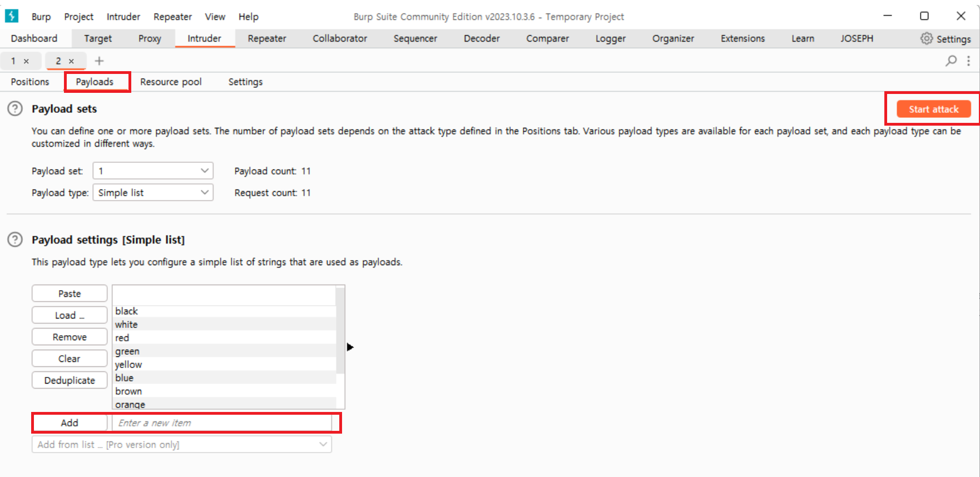Open the Intruder menu

pos(123,17)
